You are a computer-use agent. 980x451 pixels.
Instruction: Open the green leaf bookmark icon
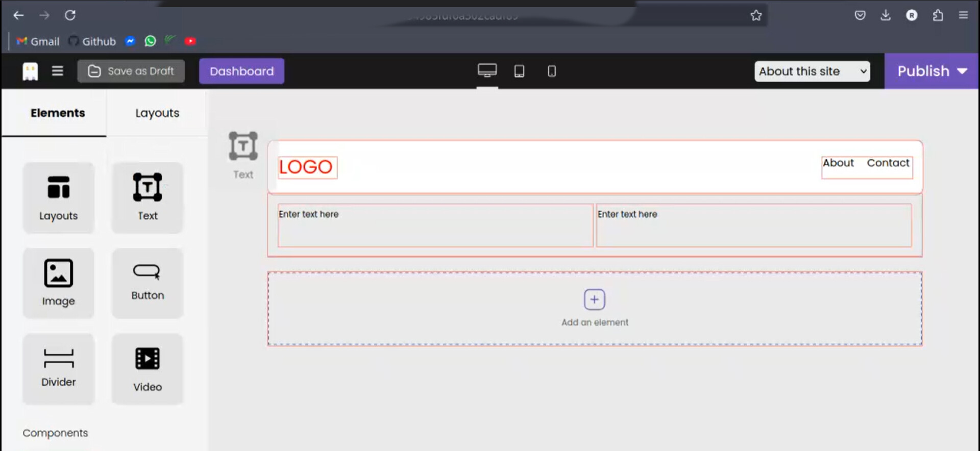170,40
